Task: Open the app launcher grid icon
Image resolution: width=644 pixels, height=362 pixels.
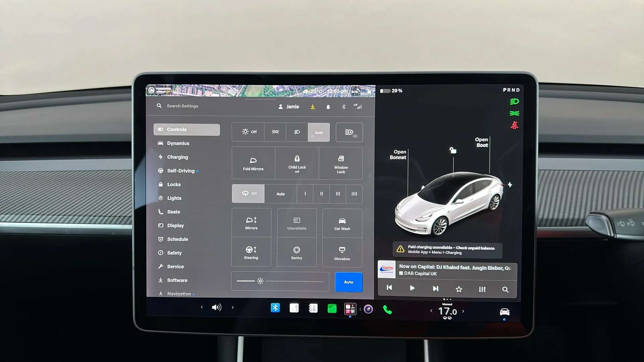Action: pos(350,309)
